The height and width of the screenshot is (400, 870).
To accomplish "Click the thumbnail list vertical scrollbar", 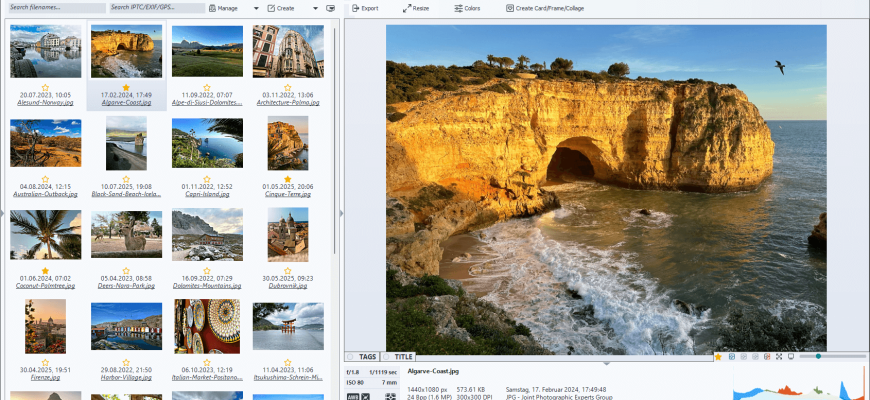I will click(x=335, y=139).
